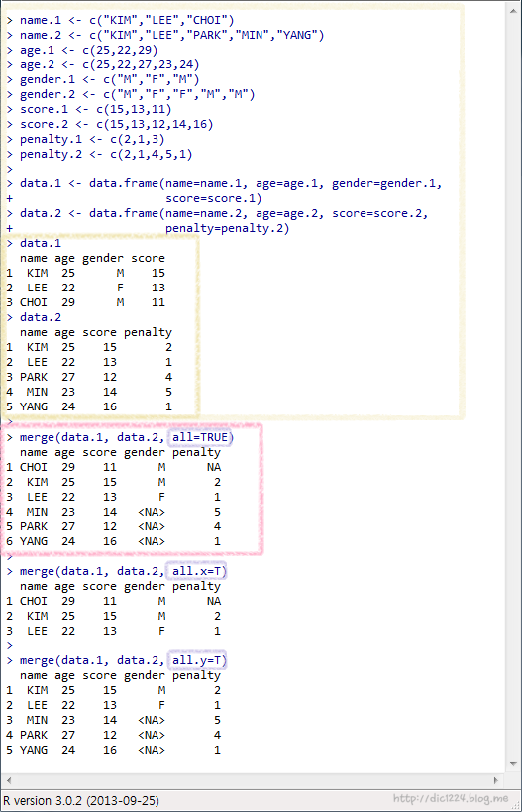Open the dic1224.blog.me watermark link

[x=450, y=798]
